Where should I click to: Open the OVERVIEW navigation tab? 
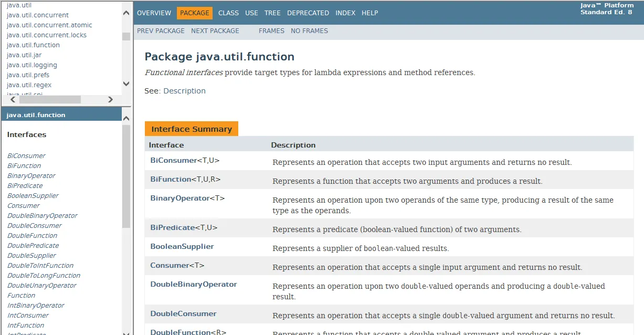154,13
